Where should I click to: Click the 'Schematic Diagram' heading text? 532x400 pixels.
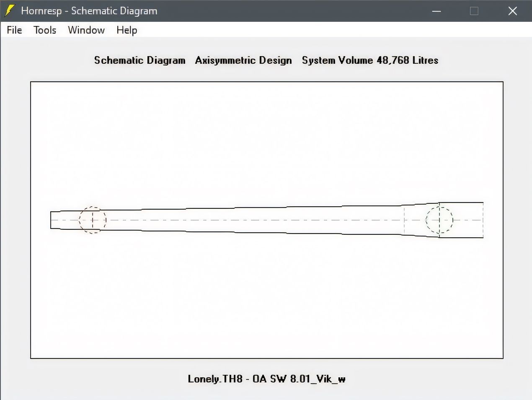point(139,60)
